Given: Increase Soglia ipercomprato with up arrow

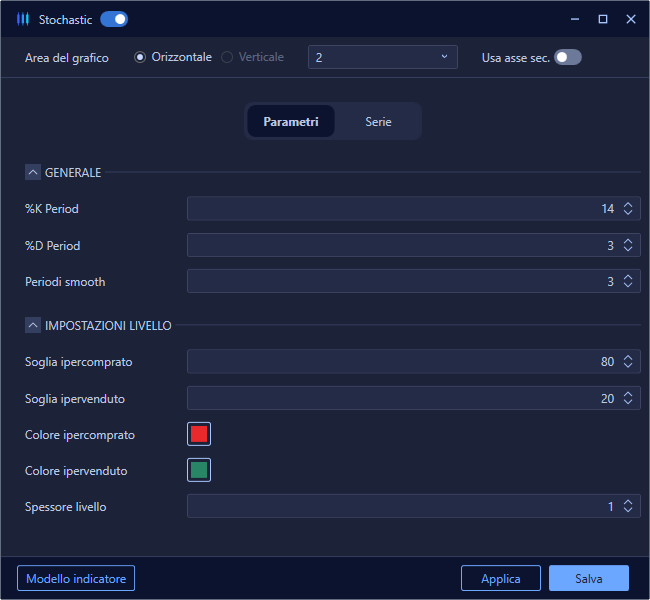Looking at the screenshot, I should (628, 357).
